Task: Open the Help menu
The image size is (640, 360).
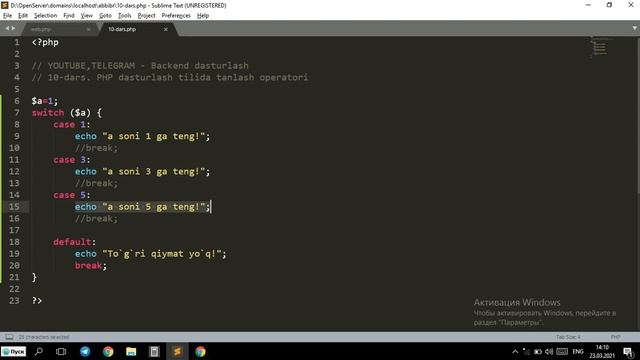Action: (203, 16)
